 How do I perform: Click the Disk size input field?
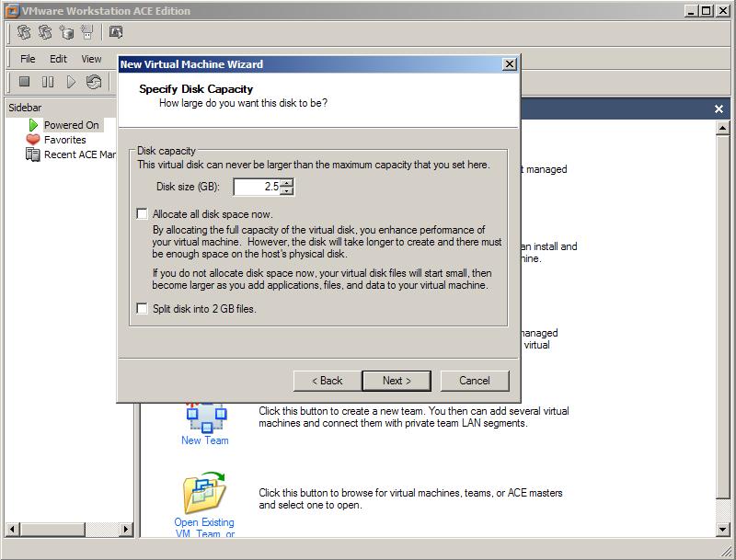pos(257,187)
